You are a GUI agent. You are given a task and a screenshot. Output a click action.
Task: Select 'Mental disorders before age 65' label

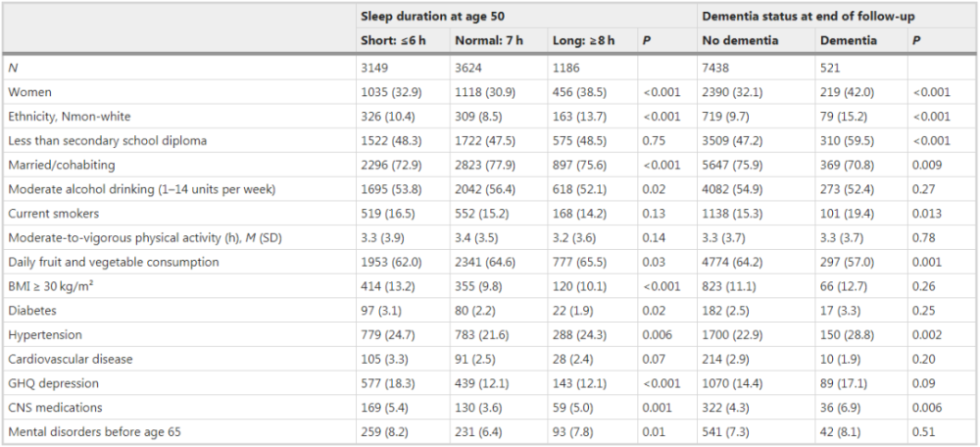[x=93, y=432]
